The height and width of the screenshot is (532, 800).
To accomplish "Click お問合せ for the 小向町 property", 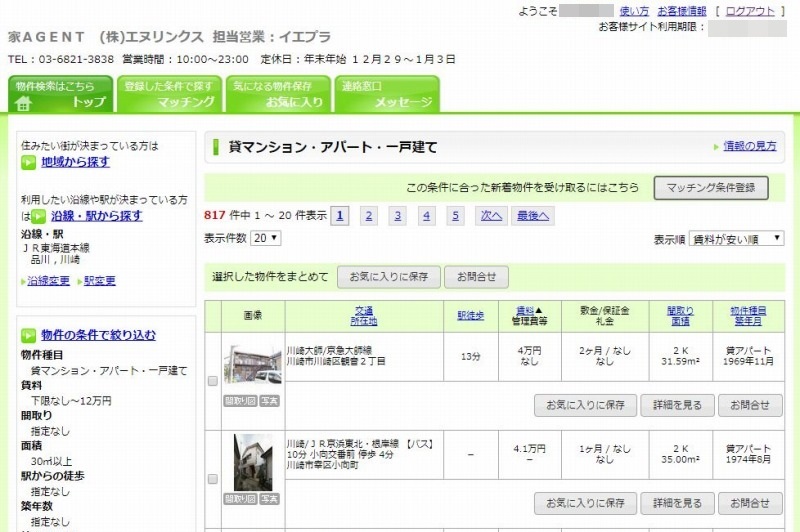I will (750, 503).
